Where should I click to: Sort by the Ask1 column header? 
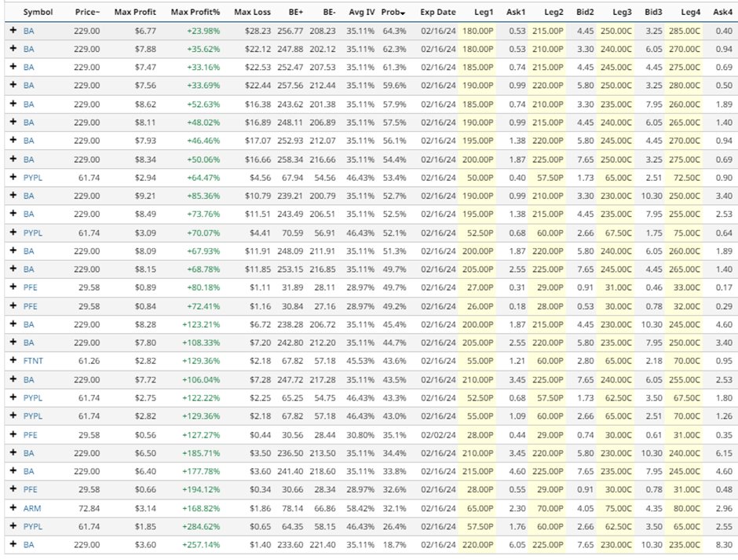tap(515, 13)
